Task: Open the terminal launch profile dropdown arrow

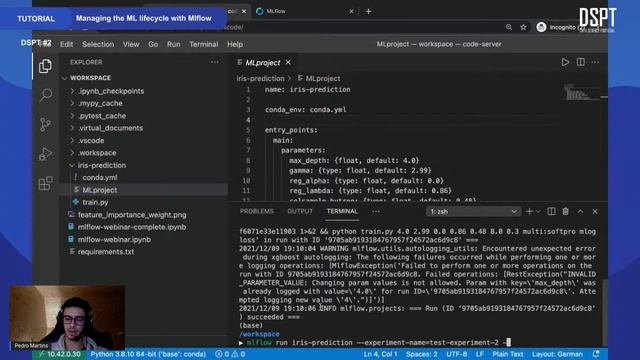Action: (538, 211)
